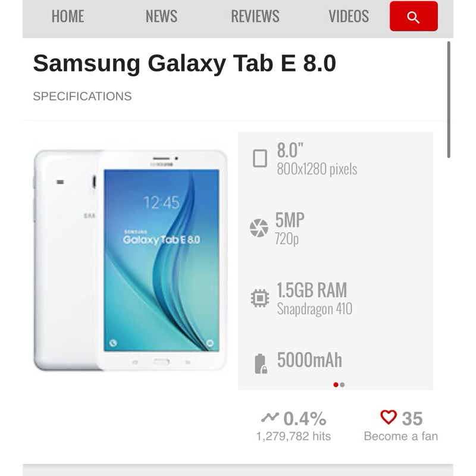Open the HOME menu item
The height and width of the screenshot is (476, 476).
coord(68,16)
